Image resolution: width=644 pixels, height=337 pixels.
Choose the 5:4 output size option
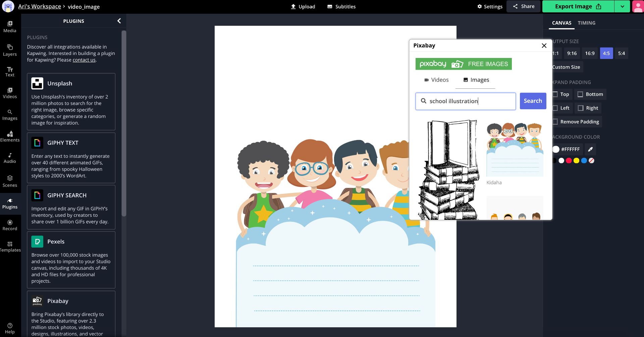tap(621, 53)
